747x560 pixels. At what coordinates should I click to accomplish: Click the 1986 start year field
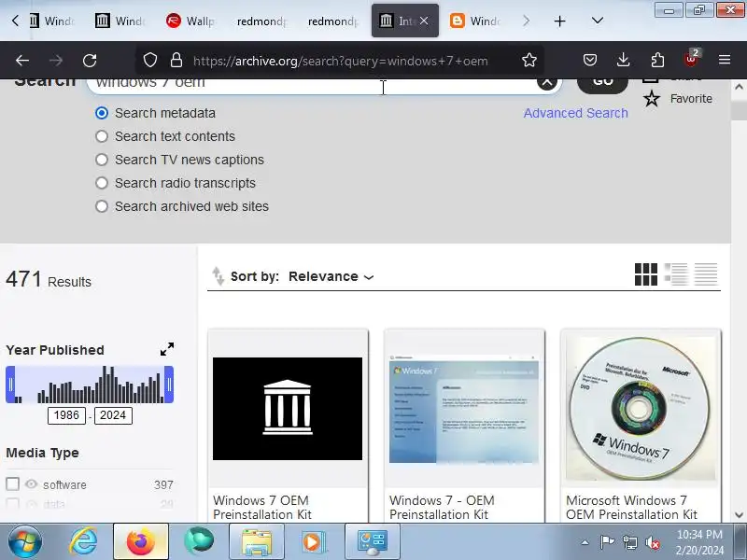[x=66, y=415]
